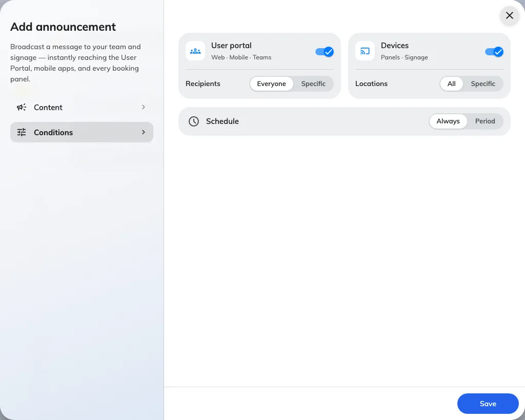Image resolution: width=525 pixels, height=420 pixels.
Task: Click the User portal people icon
Action: pyautogui.click(x=195, y=51)
